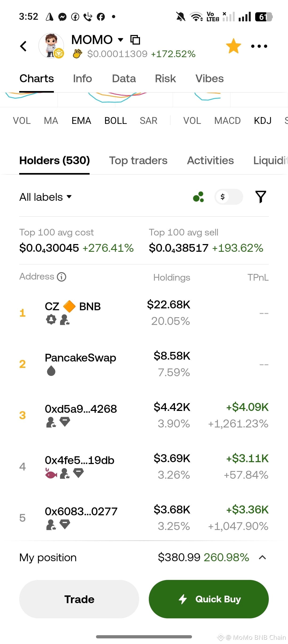The image size is (288, 644).
Task: Tap the copy address icon next to MOMO
Action: 135,40
